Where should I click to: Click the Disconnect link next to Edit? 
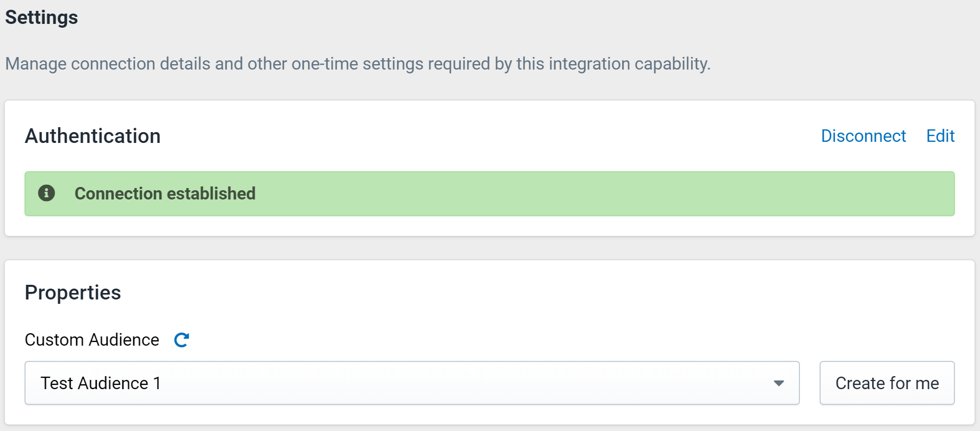coord(863,136)
